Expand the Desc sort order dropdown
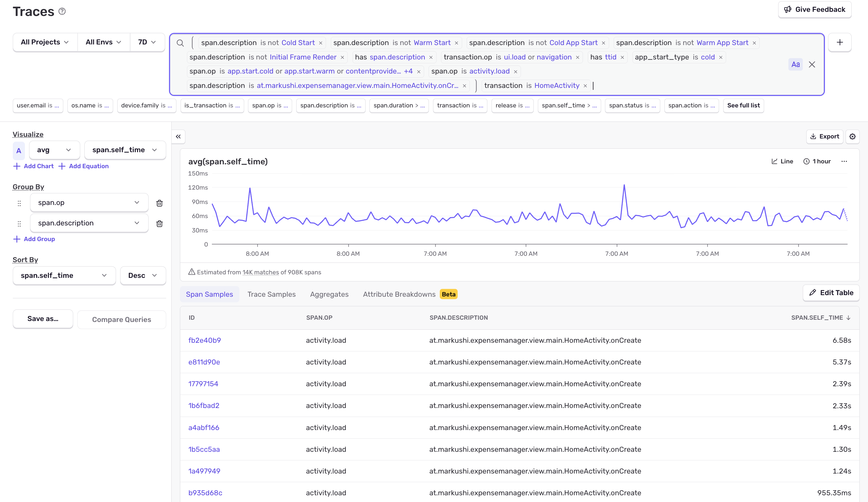 (x=143, y=275)
